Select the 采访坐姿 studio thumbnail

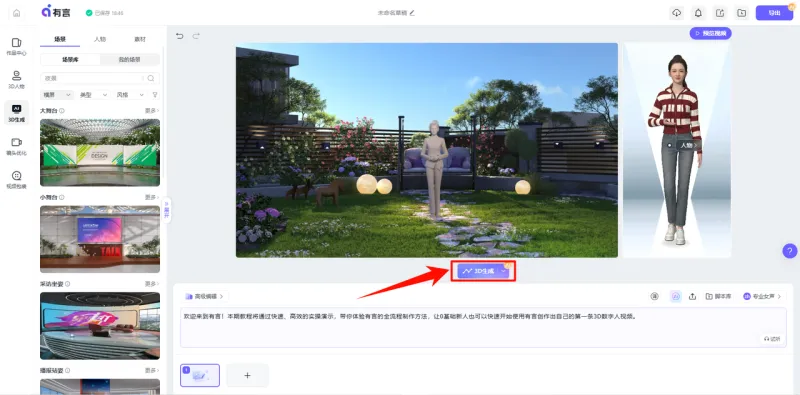(x=100, y=326)
